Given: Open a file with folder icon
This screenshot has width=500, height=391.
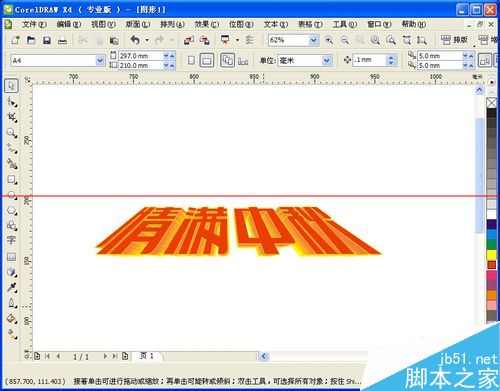Looking at the screenshot, I should [x=31, y=40].
